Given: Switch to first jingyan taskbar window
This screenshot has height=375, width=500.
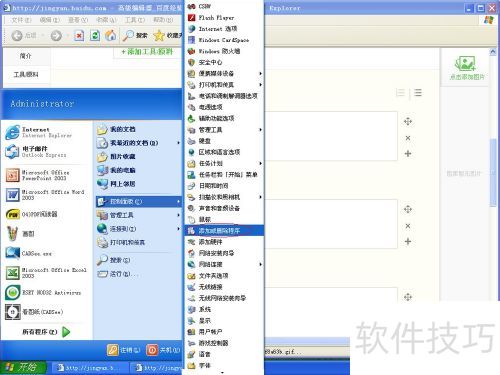Looking at the screenshot, I should [x=89, y=368].
